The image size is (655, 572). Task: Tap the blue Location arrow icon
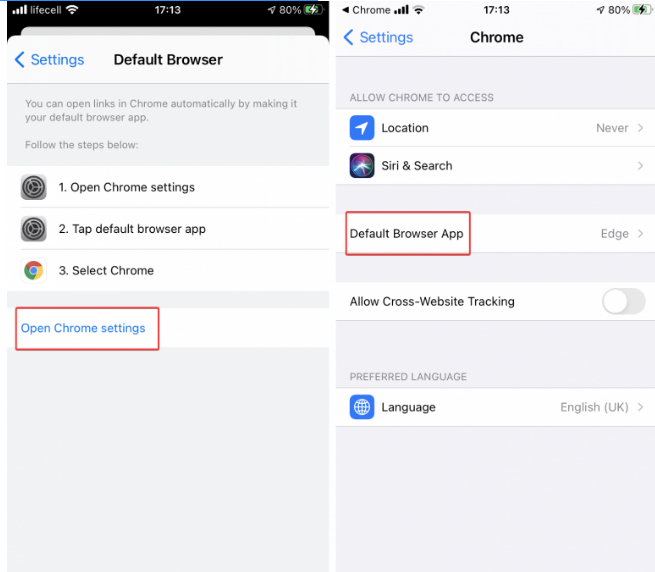tap(362, 128)
